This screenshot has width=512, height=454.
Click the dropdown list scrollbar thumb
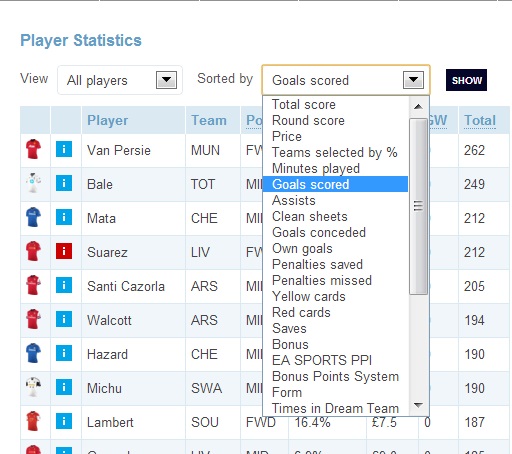coord(418,206)
